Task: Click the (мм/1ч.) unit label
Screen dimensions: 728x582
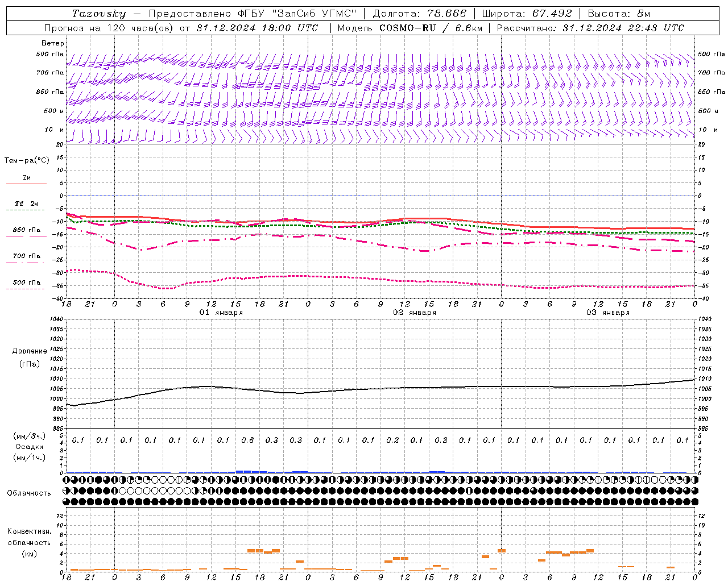Action: pyautogui.click(x=30, y=458)
